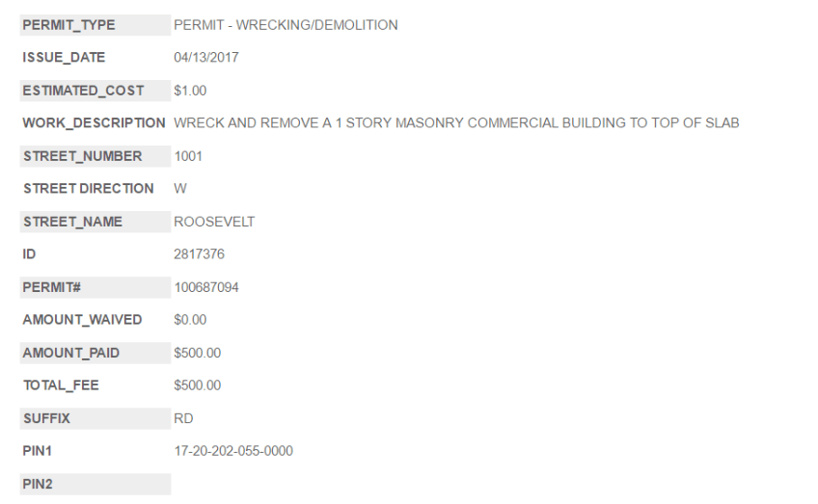Click the wreck and remove description text

click(456, 123)
